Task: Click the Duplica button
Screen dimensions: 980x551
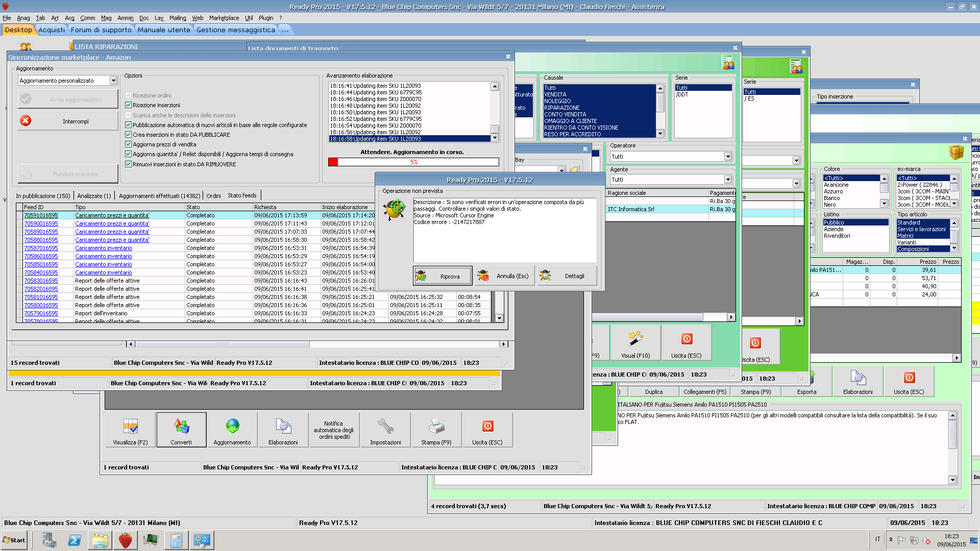Action: click(654, 392)
